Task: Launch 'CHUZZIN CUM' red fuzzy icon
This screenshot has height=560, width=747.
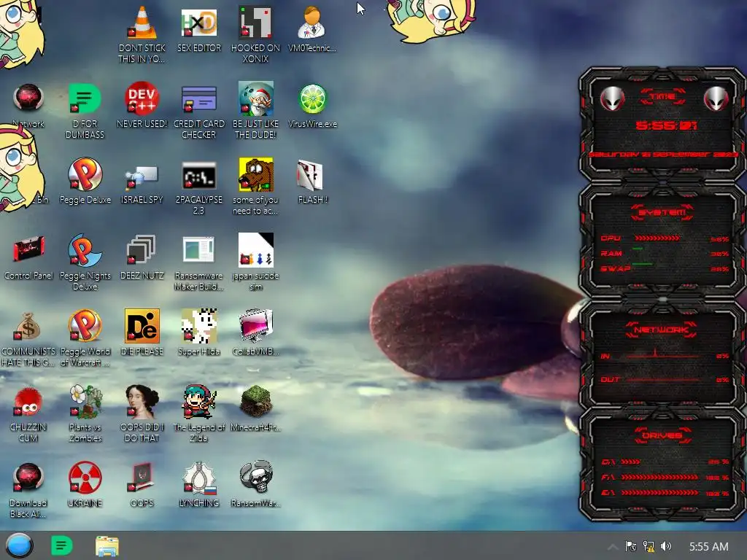Action: [28, 402]
